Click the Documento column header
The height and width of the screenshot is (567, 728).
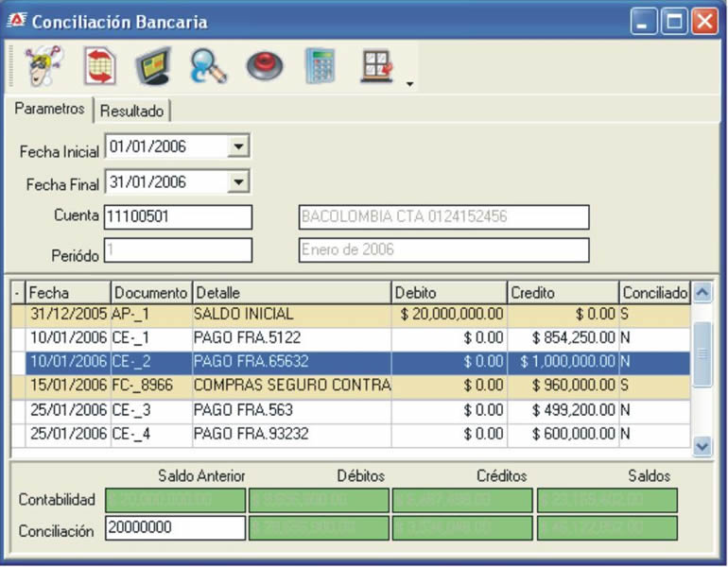tap(151, 293)
